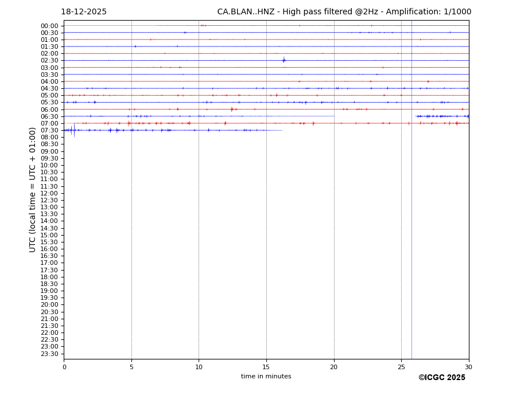The height and width of the screenshot is (399, 532).
Task: Click the x-axis tick labeled 5
Action: [x=131, y=367]
